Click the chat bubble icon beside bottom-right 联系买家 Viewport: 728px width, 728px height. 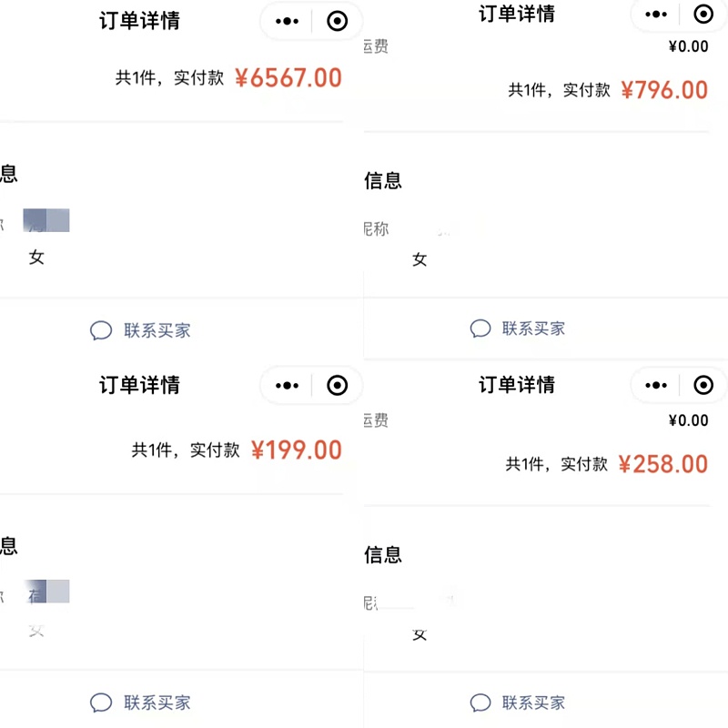[480, 703]
